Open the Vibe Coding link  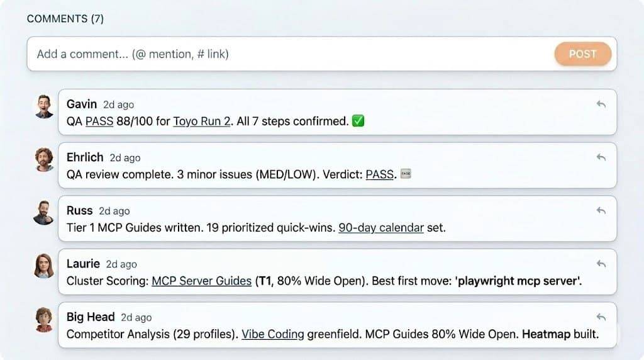pyautogui.click(x=273, y=335)
